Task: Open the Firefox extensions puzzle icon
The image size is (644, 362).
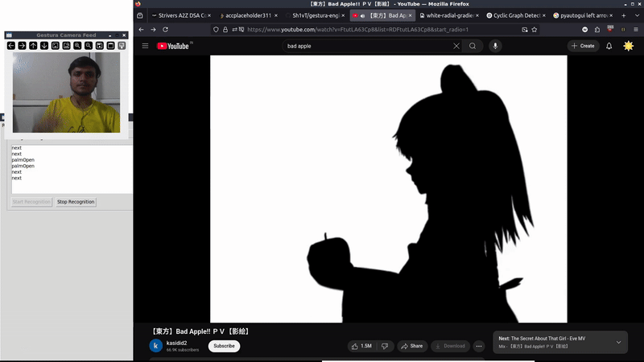Action: [x=597, y=30]
